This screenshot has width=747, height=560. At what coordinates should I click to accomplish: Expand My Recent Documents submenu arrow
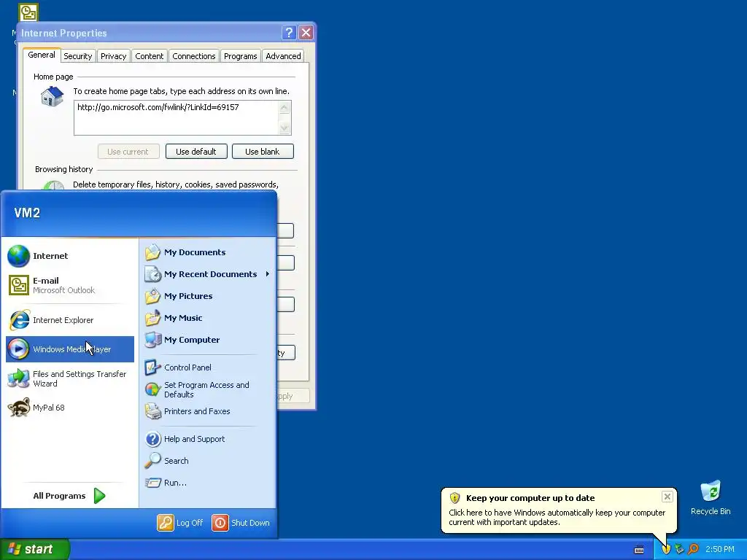[x=268, y=274]
